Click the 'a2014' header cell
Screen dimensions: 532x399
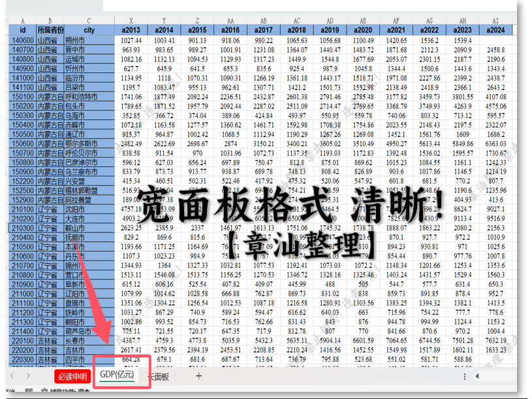click(x=164, y=30)
